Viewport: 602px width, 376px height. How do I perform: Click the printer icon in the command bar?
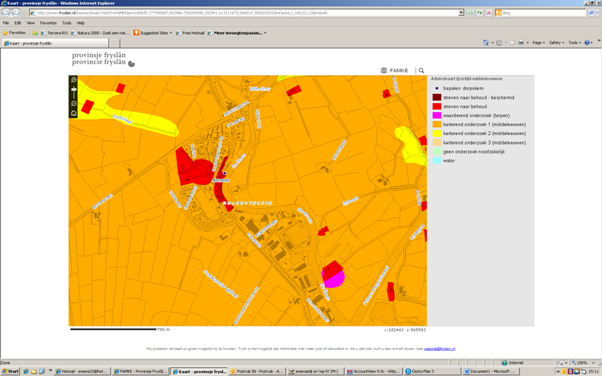521,43
